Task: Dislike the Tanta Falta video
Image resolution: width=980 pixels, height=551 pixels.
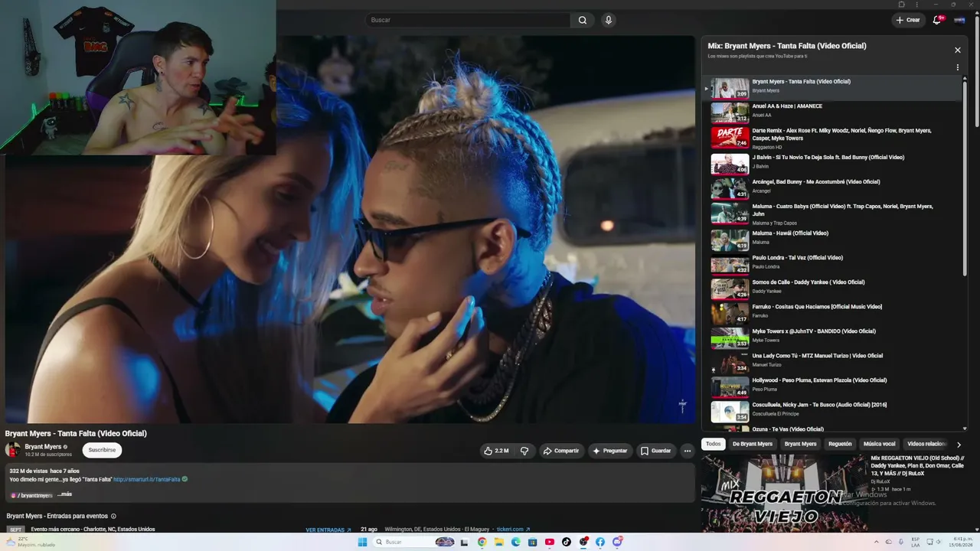Action: [x=524, y=451]
